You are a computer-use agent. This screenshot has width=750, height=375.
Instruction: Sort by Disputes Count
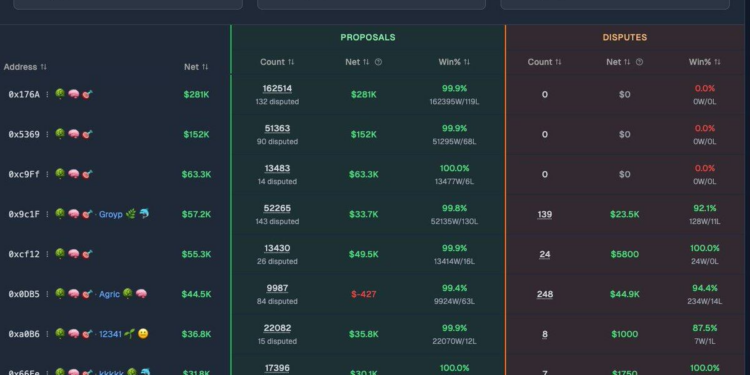[x=544, y=62]
